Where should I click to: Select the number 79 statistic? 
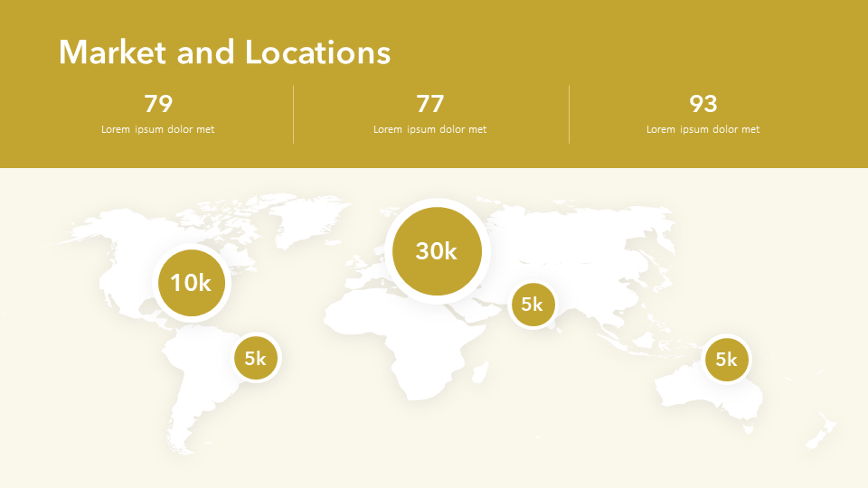coord(158,104)
